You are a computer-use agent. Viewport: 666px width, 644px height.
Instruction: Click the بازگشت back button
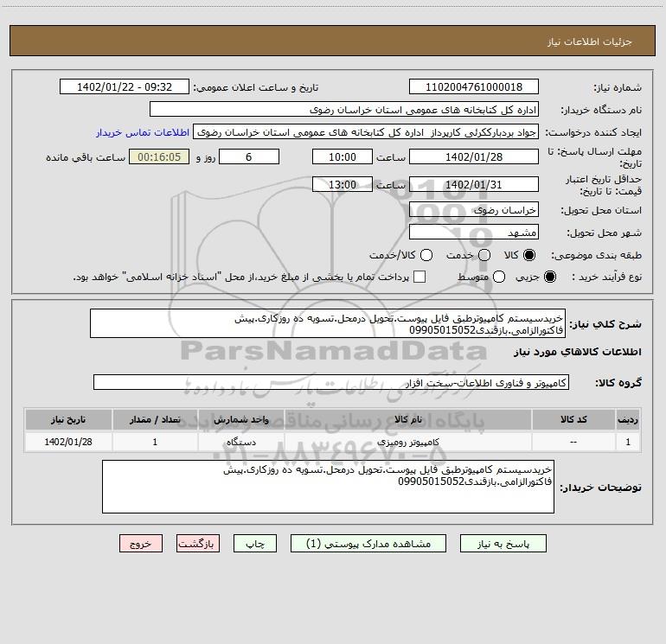(198, 544)
